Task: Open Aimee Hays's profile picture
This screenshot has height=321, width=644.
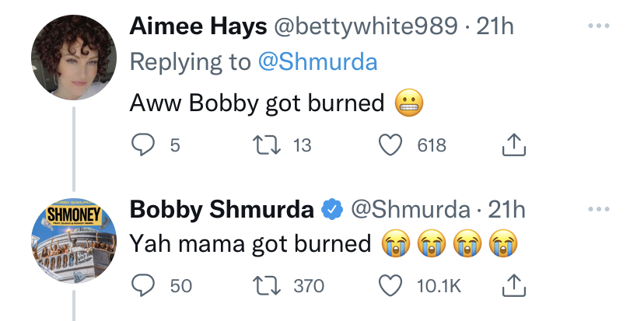Action: point(74,58)
